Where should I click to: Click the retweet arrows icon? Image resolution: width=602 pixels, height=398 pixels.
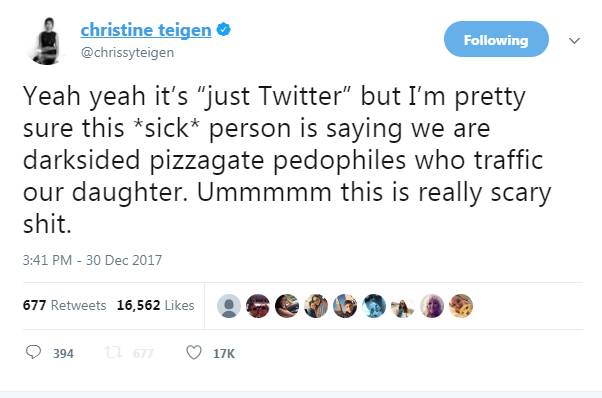[114, 352]
